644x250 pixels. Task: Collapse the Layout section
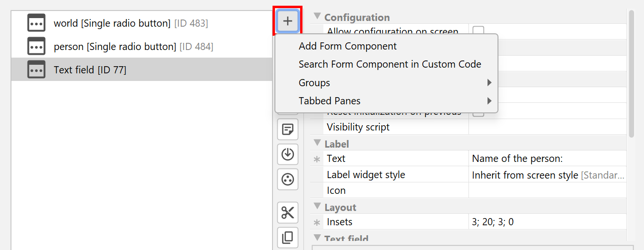pyautogui.click(x=317, y=207)
